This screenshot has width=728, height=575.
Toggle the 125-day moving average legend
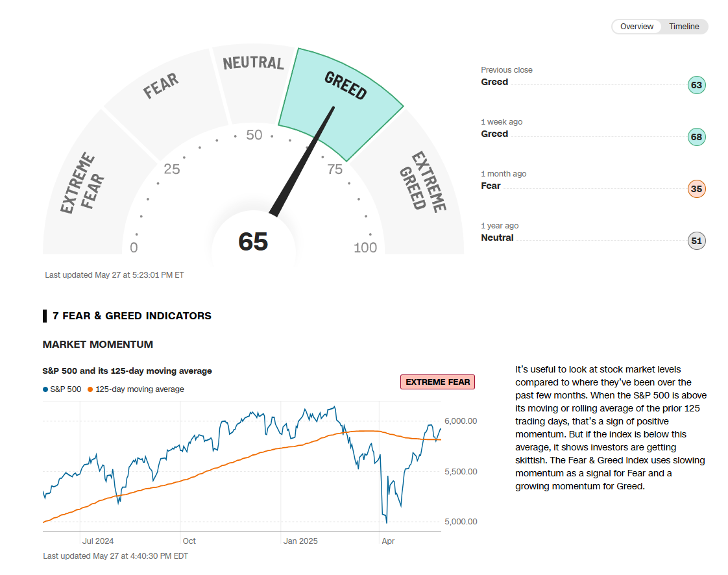136,389
